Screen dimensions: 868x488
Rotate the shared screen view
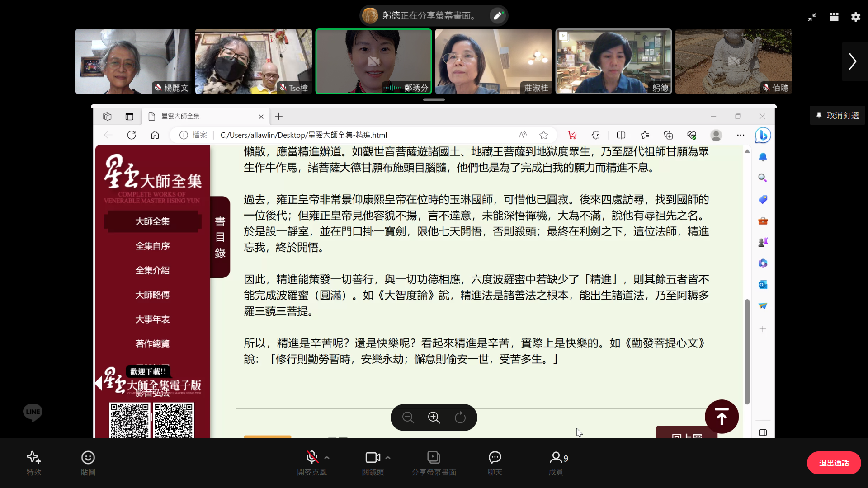[460, 418]
